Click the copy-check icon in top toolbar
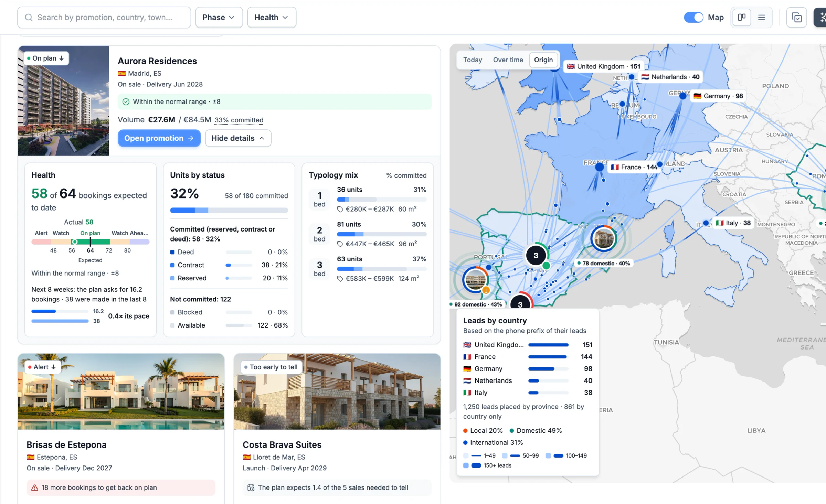 tap(797, 17)
